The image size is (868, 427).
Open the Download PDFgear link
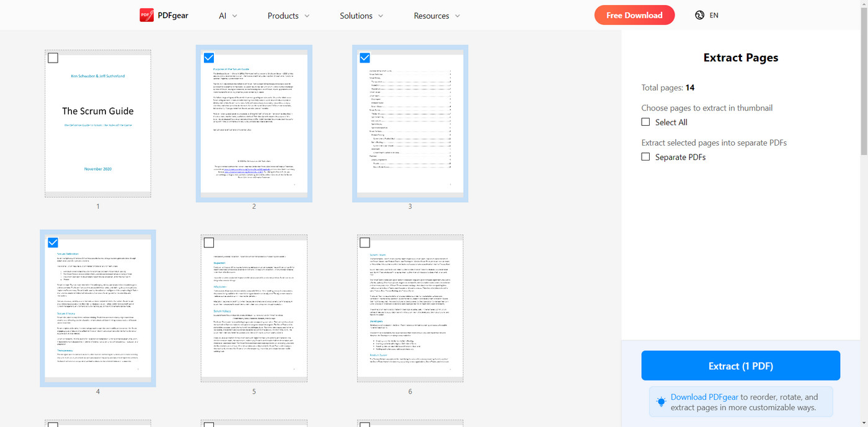[x=704, y=397]
